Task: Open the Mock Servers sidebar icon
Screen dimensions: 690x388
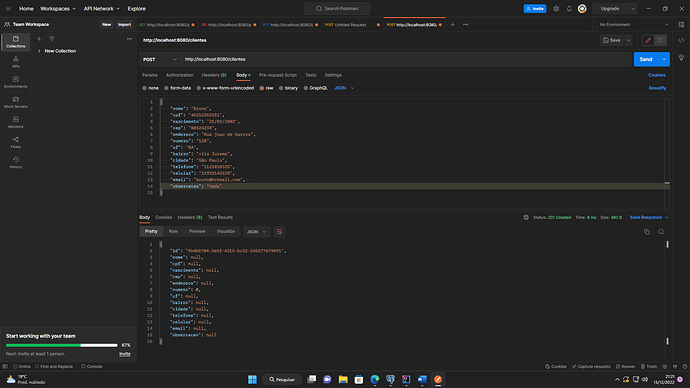Action: [15, 102]
